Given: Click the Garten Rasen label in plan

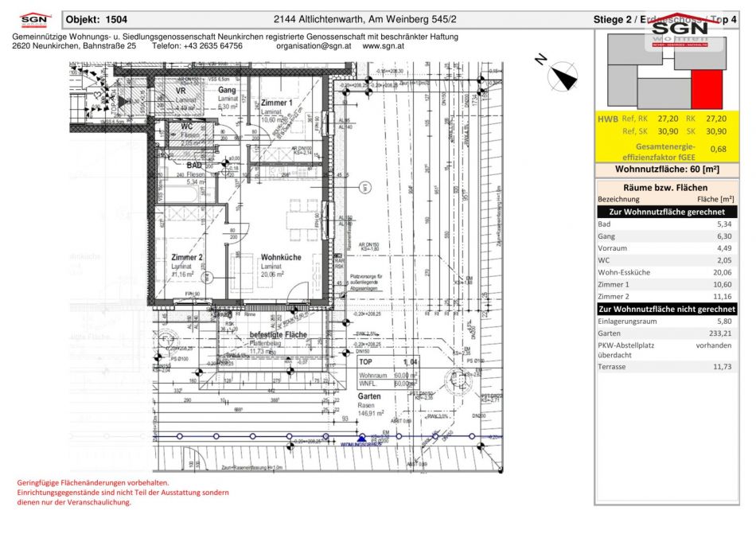Looking at the screenshot, I should coord(369,396).
